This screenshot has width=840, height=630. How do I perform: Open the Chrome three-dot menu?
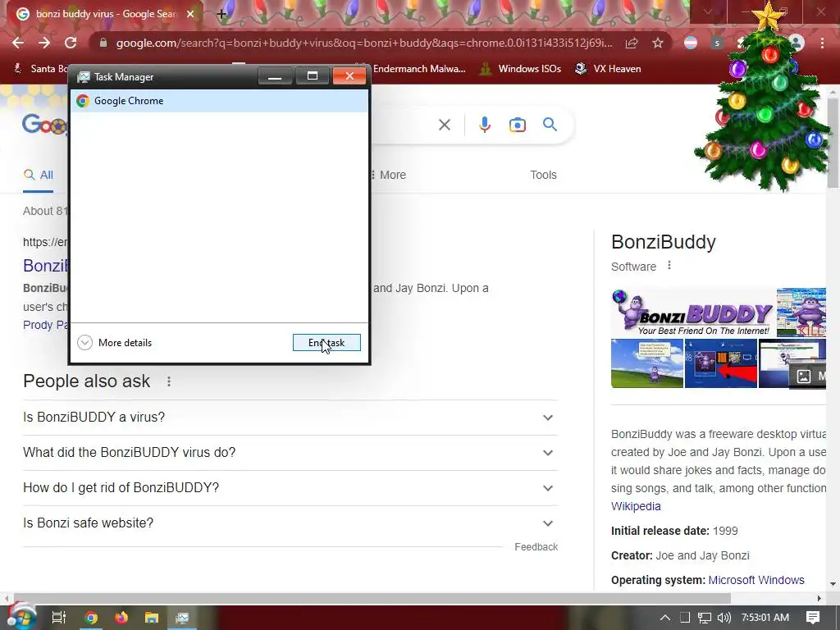click(822, 43)
